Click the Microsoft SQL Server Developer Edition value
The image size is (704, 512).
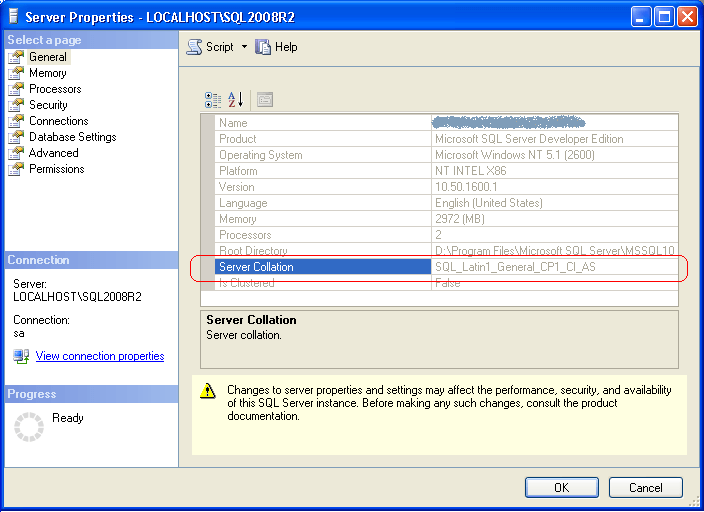529,139
